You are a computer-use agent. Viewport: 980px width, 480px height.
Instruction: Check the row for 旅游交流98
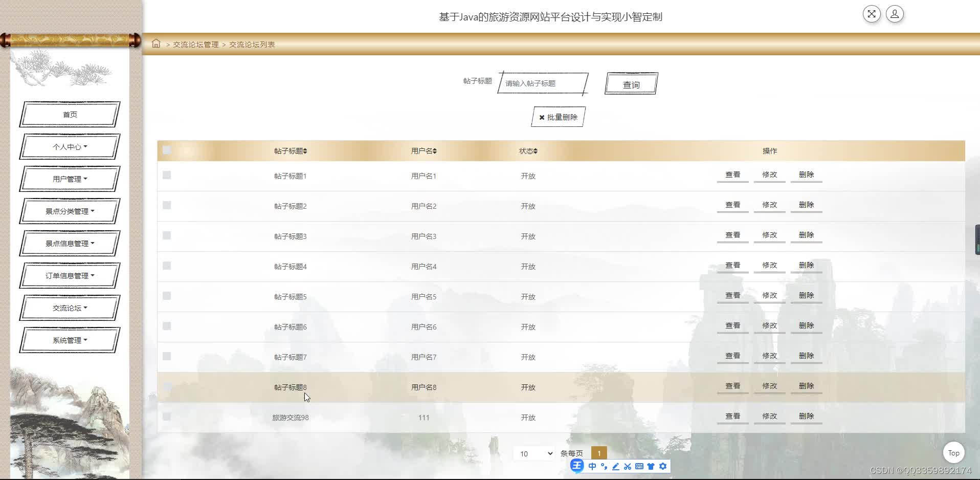coord(167,417)
